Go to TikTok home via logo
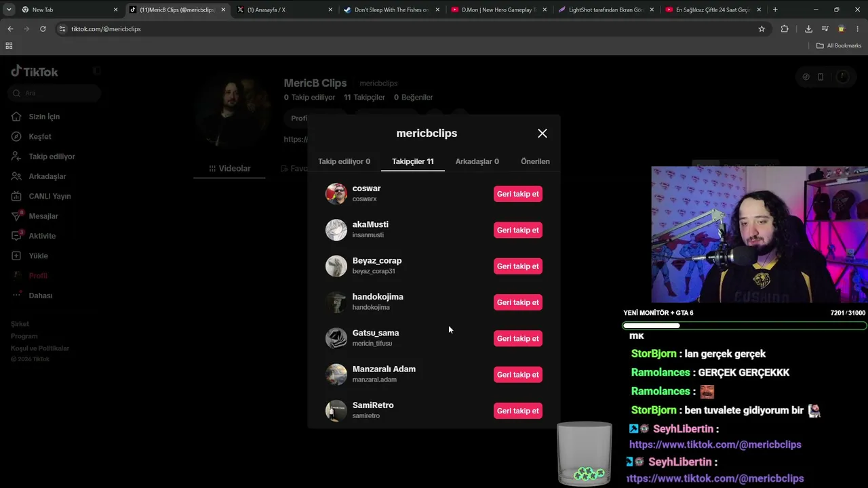 pos(35,71)
